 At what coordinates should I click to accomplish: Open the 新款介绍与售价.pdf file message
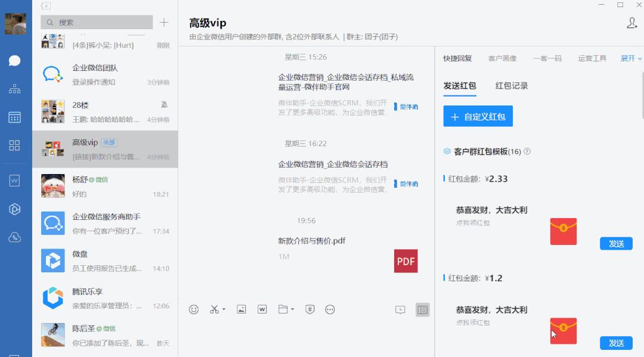[348, 254]
